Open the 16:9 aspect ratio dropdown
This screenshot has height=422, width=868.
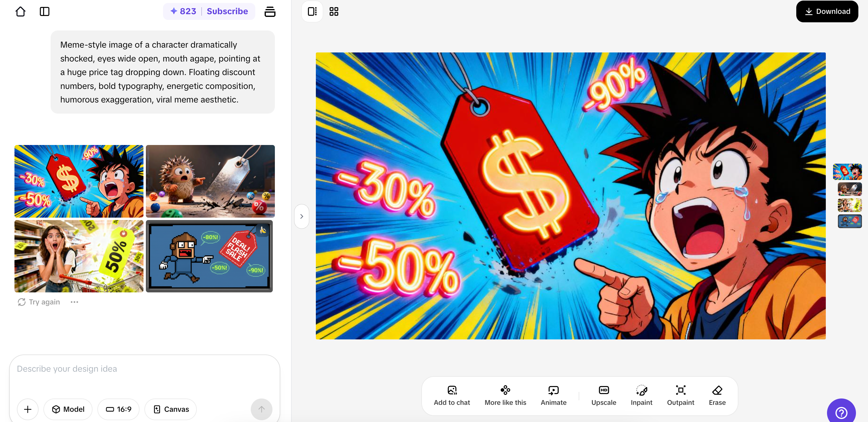pyautogui.click(x=119, y=409)
